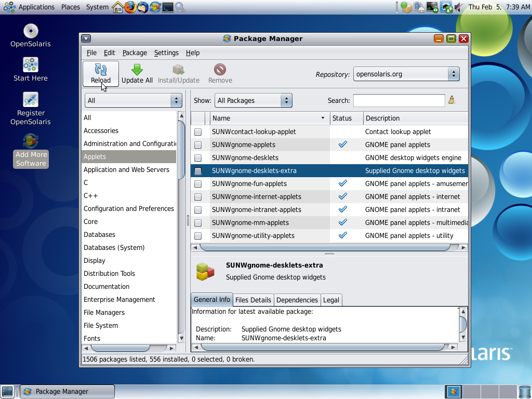Click inside the Search input field
Screen dimensions: 532x399
[x=399, y=100]
